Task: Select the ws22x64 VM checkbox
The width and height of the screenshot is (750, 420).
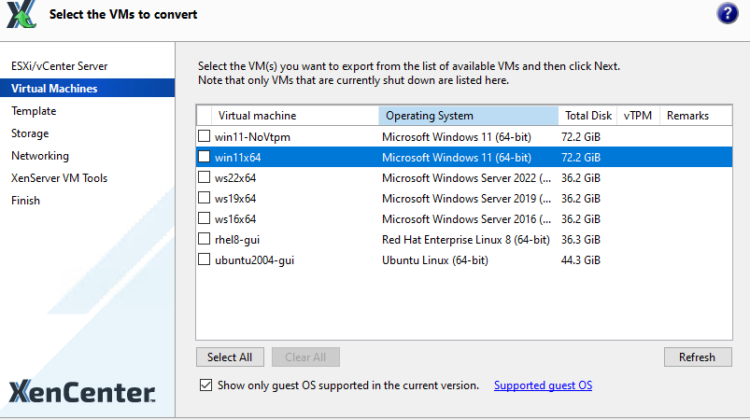Action: pos(204,177)
